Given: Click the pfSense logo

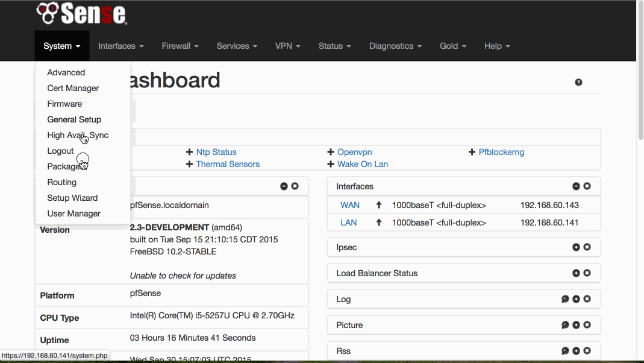Looking at the screenshot, I should 82,13.
